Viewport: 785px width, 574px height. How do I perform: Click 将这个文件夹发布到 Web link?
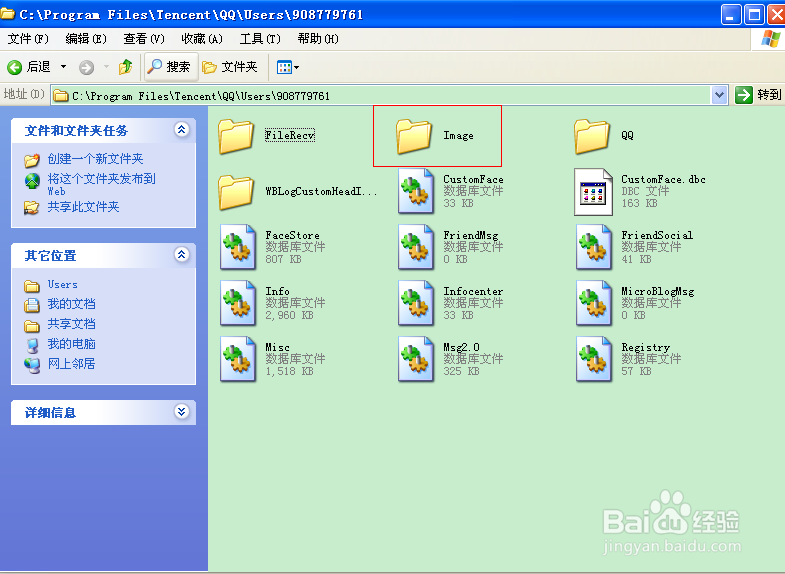pos(102,184)
